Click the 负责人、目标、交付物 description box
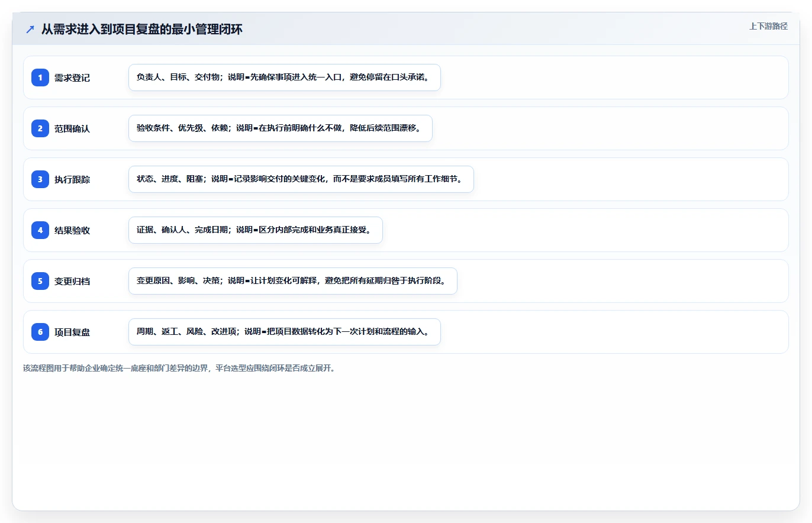Image resolution: width=812 pixels, height=523 pixels. click(285, 78)
